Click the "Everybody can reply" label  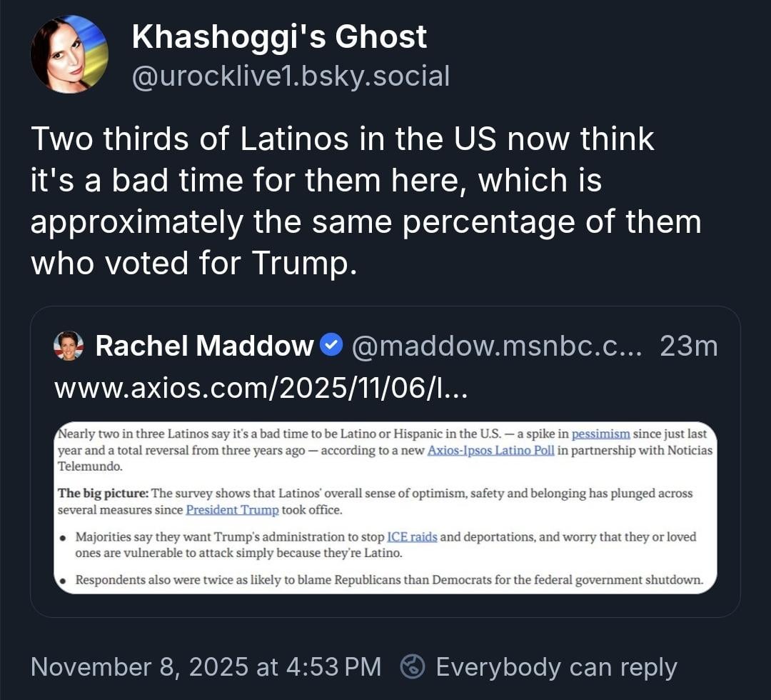[x=556, y=666]
